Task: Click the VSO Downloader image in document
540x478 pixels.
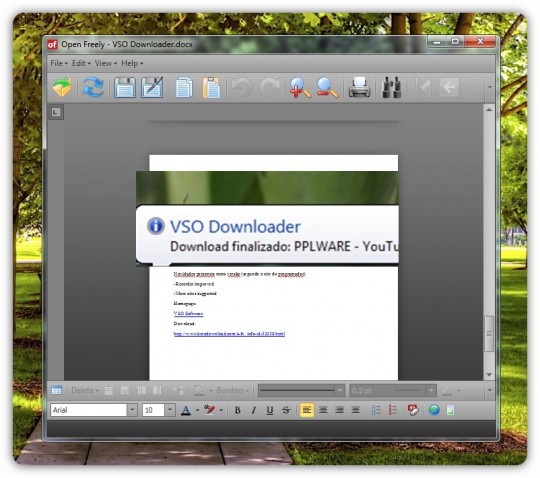Action: click(x=267, y=219)
